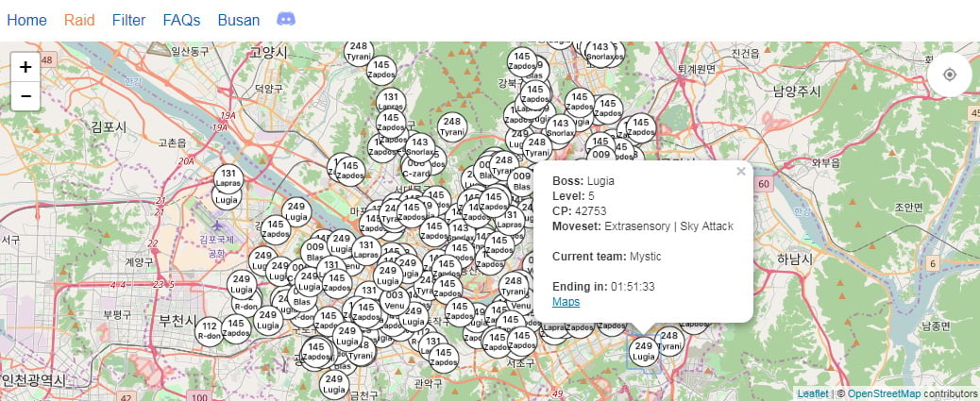
Task: Close the Lugia raid popup
Action: (x=740, y=171)
